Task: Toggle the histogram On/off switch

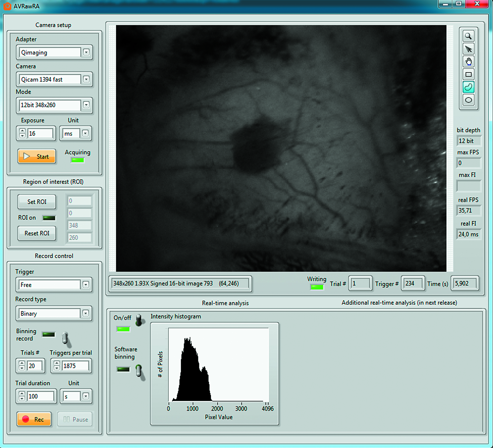Action: (139, 320)
